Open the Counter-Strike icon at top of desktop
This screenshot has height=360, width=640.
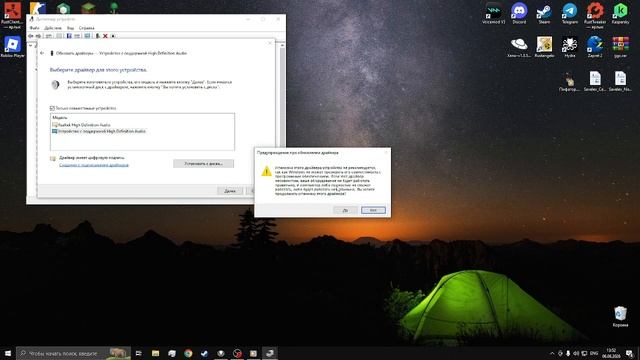[38, 8]
